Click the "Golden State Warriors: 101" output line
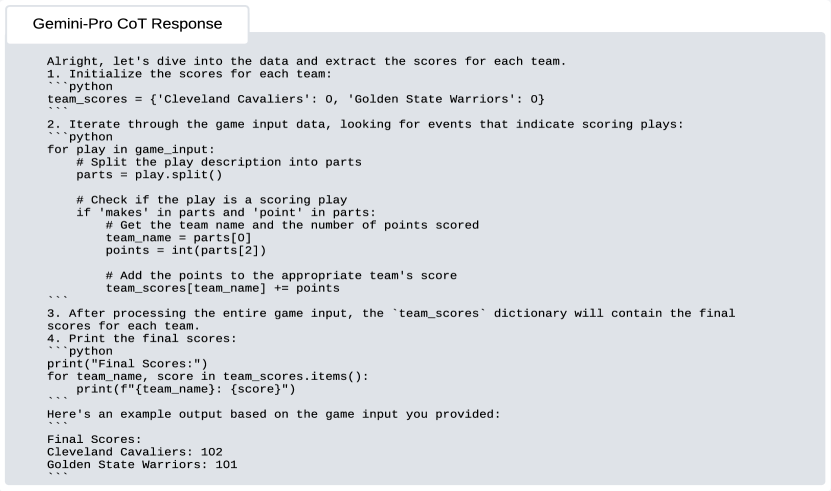This screenshot has width=831, height=491. (142, 464)
